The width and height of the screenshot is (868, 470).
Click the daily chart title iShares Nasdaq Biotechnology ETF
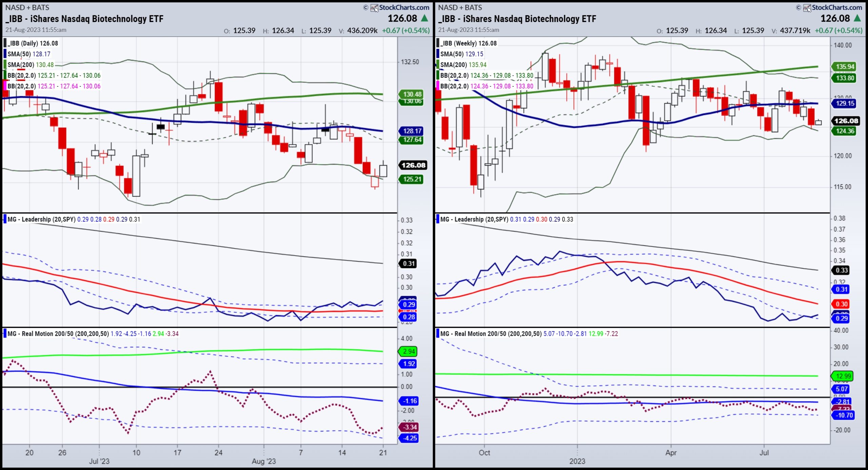point(84,19)
